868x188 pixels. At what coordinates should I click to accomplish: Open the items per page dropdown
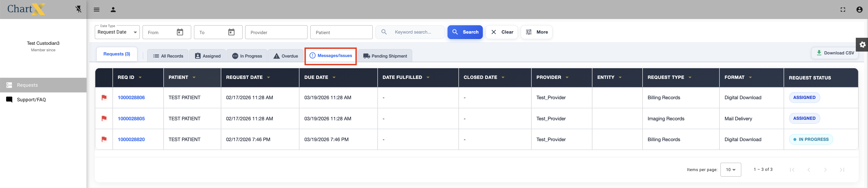(731, 170)
